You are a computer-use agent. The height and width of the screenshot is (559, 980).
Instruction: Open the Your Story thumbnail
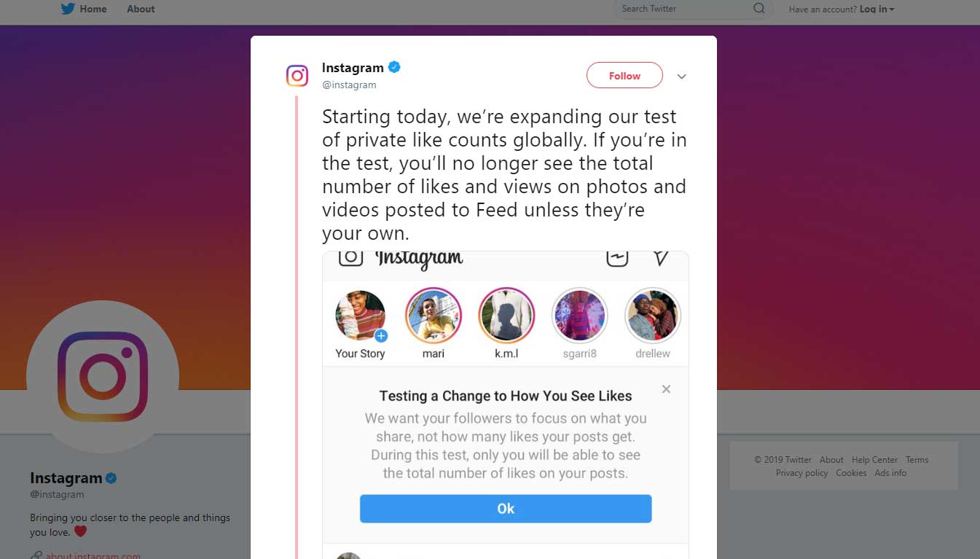click(360, 316)
